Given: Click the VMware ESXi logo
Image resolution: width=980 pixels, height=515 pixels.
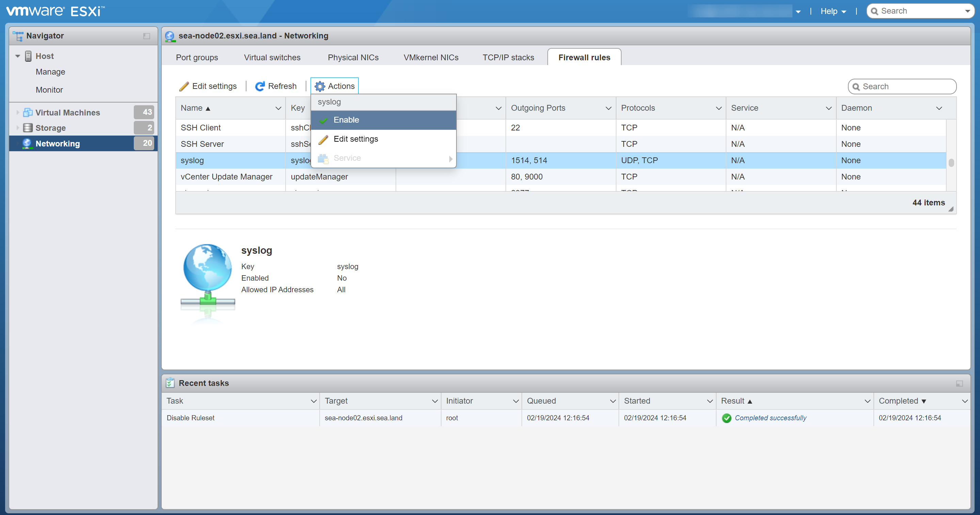Looking at the screenshot, I should pos(53,10).
